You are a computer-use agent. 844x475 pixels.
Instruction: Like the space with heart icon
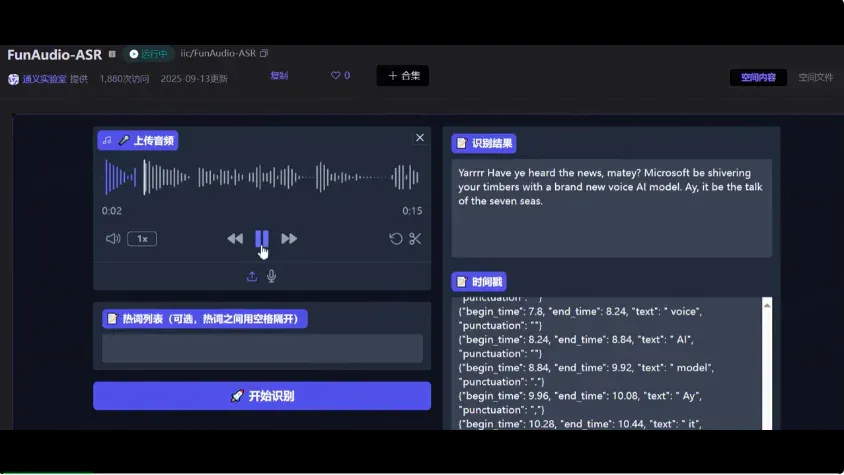[340, 75]
